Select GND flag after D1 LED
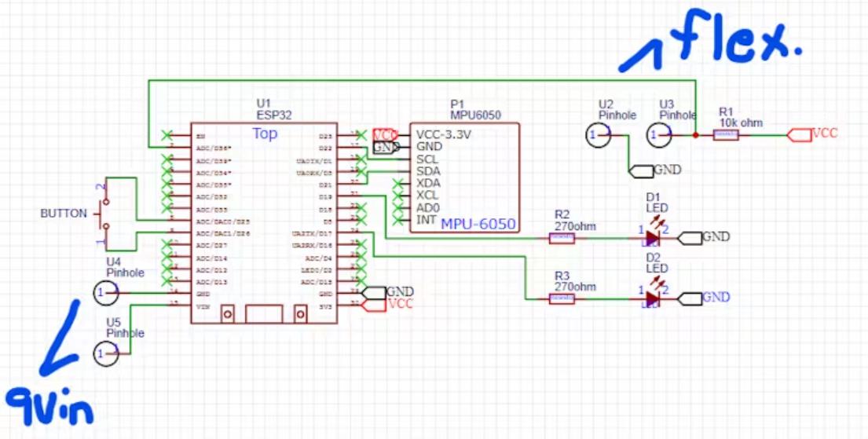The height and width of the screenshot is (439, 868). coord(690,238)
